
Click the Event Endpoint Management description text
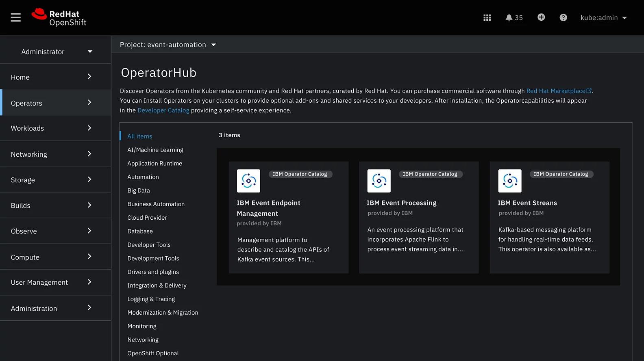coord(283,250)
